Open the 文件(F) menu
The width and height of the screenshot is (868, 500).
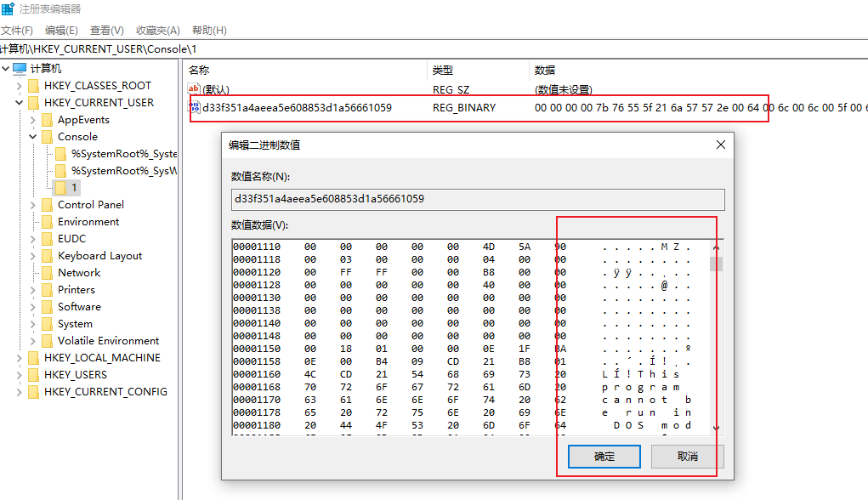coord(16,31)
